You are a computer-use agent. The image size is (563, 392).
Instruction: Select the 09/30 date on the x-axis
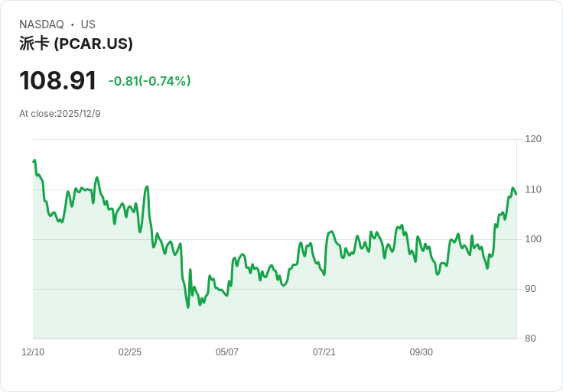[x=421, y=352]
